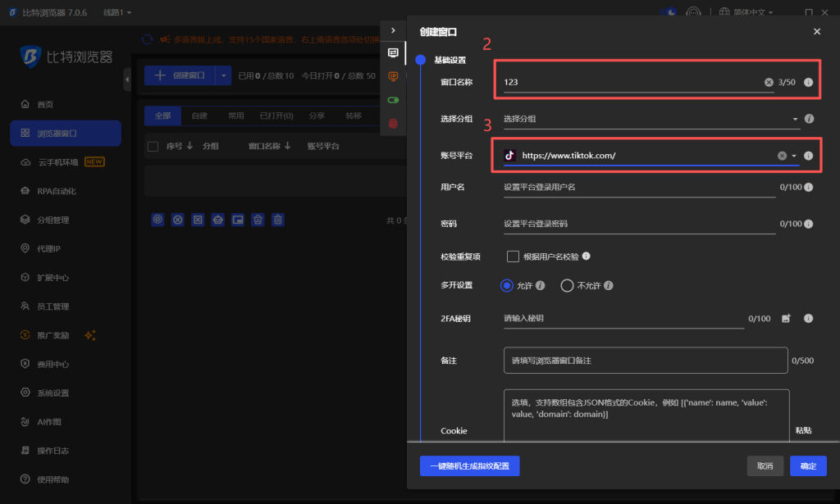Select the 不允许 radio option
The width and height of the screenshot is (840, 504).
coord(566,285)
